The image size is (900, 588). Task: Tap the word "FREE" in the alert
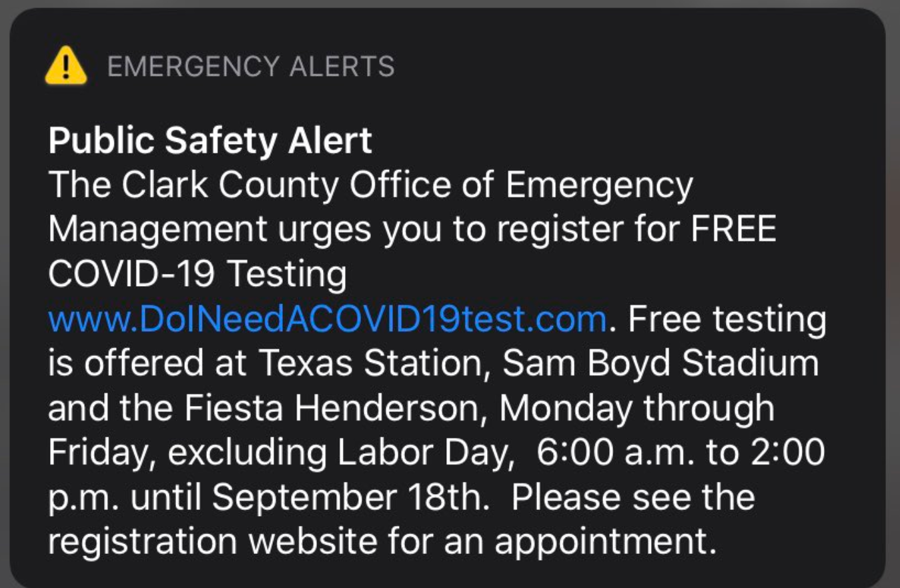[x=733, y=231]
